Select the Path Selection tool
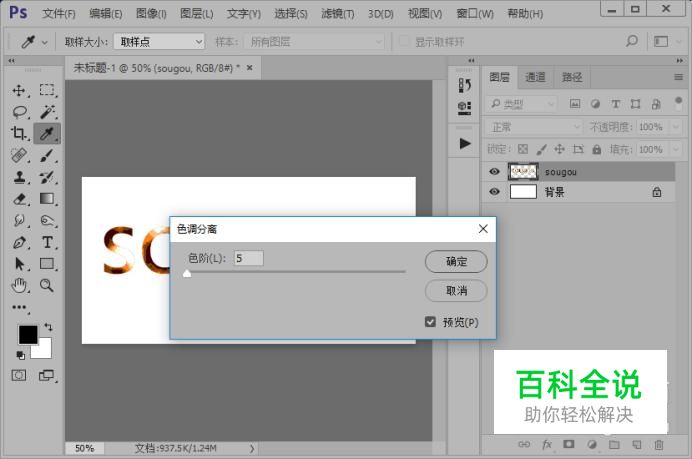The image size is (692, 459). coord(19,264)
